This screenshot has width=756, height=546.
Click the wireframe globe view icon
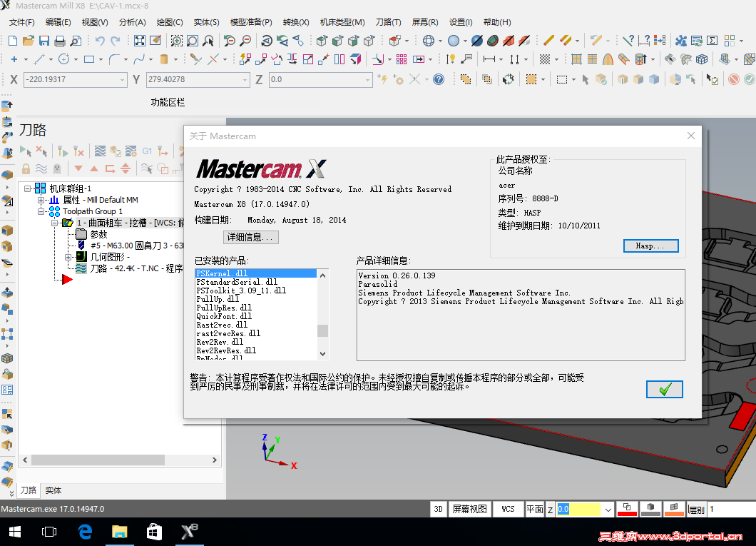point(429,41)
